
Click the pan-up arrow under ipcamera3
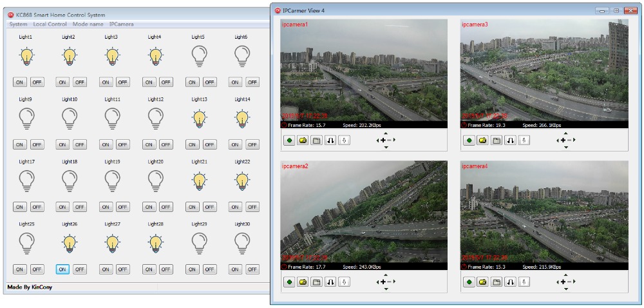pyautogui.click(x=565, y=133)
